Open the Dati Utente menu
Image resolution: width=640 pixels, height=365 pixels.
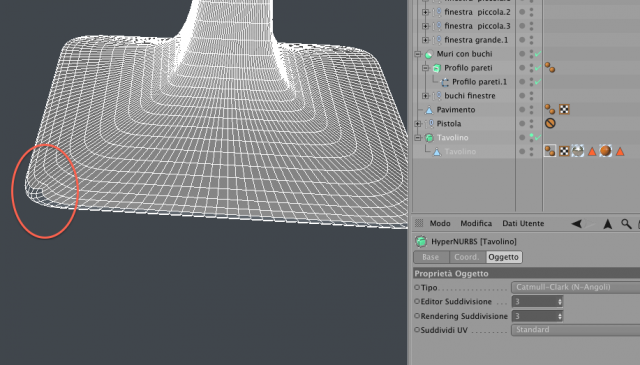(x=523, y=223)
